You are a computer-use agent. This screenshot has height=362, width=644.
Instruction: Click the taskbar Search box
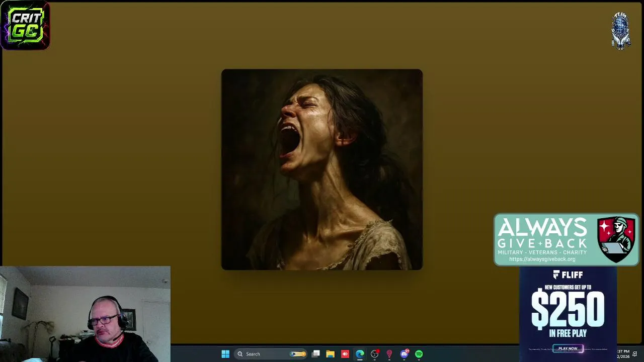click(x=271, y=354)
